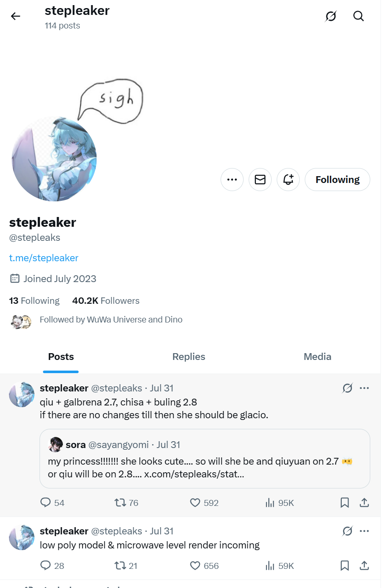
Task: Like the post with 592 likes
Action: (x=204, y=503)
